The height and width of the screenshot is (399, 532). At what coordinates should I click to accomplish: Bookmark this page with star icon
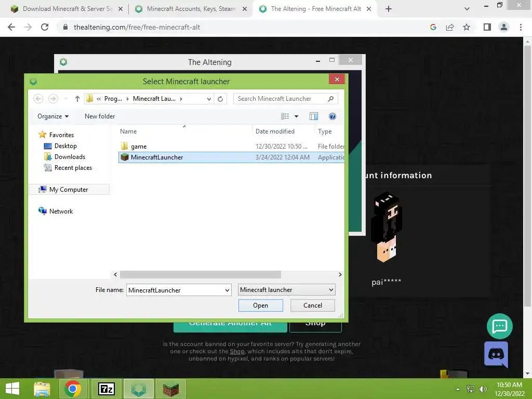(x=467, y=27)
